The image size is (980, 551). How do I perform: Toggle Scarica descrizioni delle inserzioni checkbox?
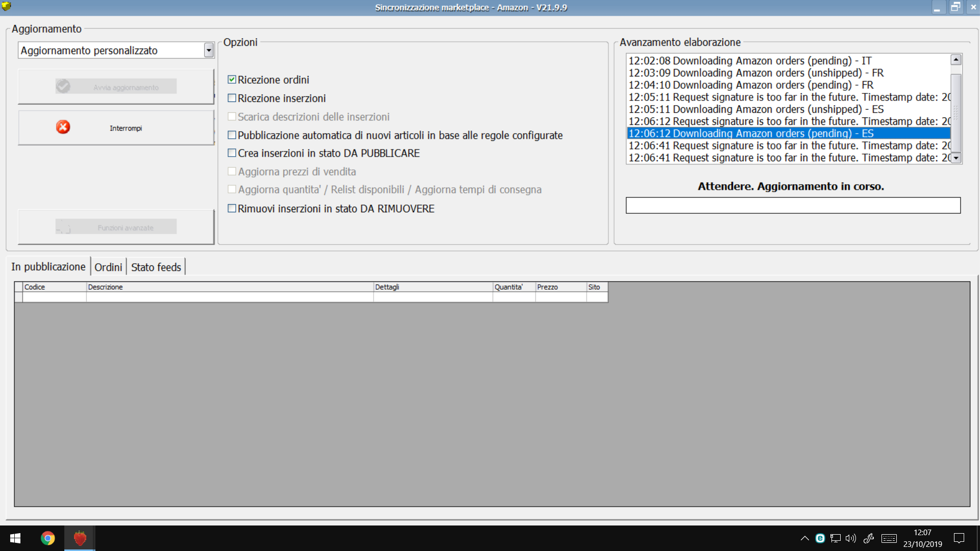pyautogui.click(x=232, y=116)
